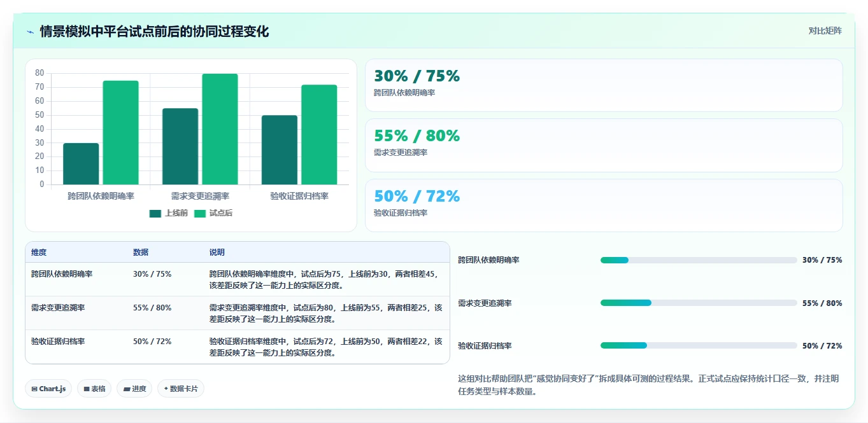Click the description mentioning 两者相差22
Image resolution: width=868 pixels, height=423 pixels.
click(326, 347)
